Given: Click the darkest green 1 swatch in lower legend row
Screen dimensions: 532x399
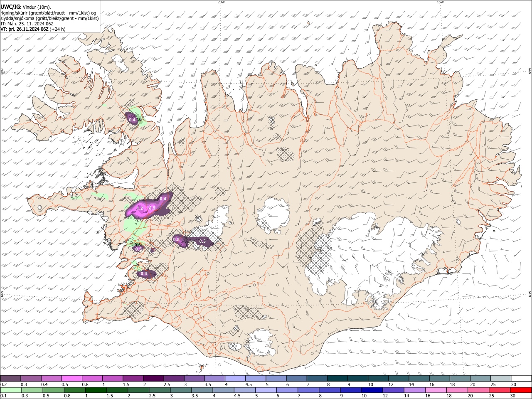Looking at the screenshot, I should tap(96, 390).
